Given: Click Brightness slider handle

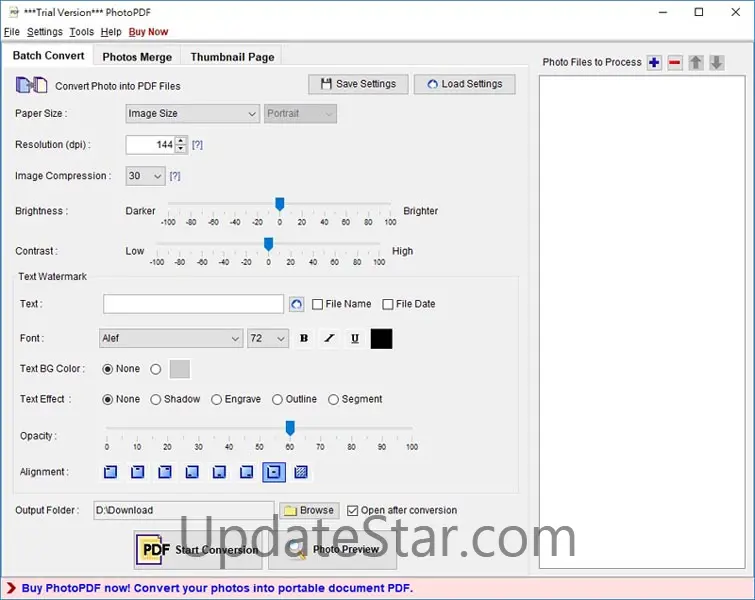Looking at the screenshot, I should 279,204.
